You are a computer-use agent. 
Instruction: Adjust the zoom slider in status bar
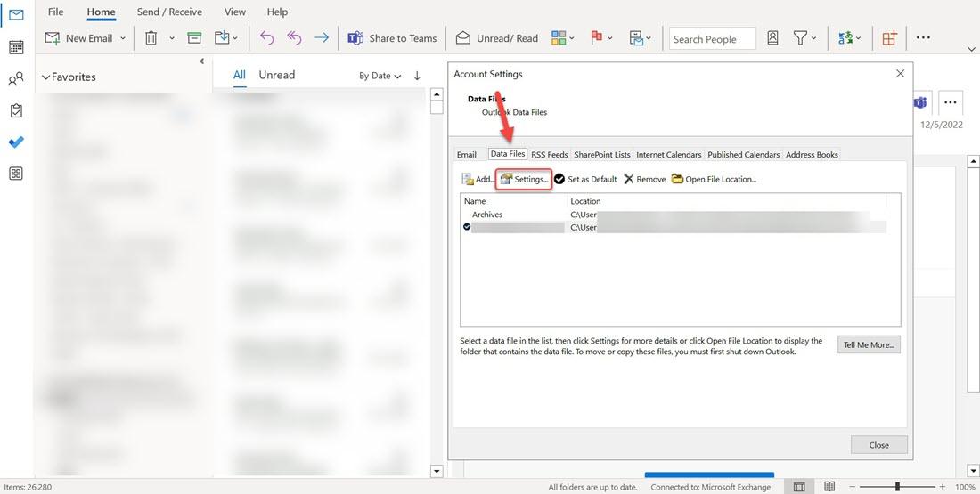click(x=897, y=487)
